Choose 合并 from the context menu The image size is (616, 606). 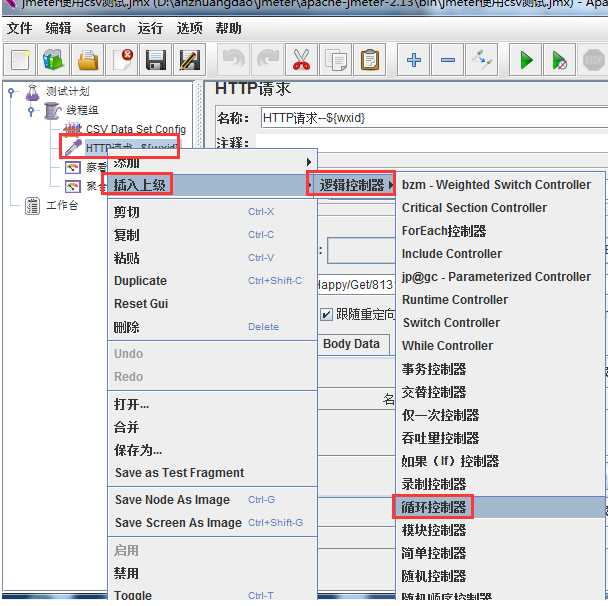[x=213, y=427]
